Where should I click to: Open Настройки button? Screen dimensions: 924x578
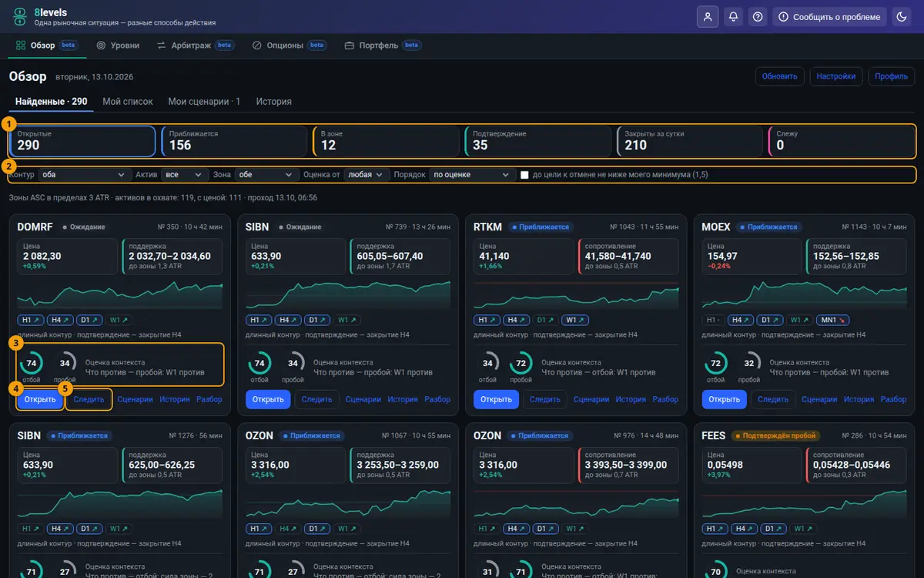click(x=836, y=76)
